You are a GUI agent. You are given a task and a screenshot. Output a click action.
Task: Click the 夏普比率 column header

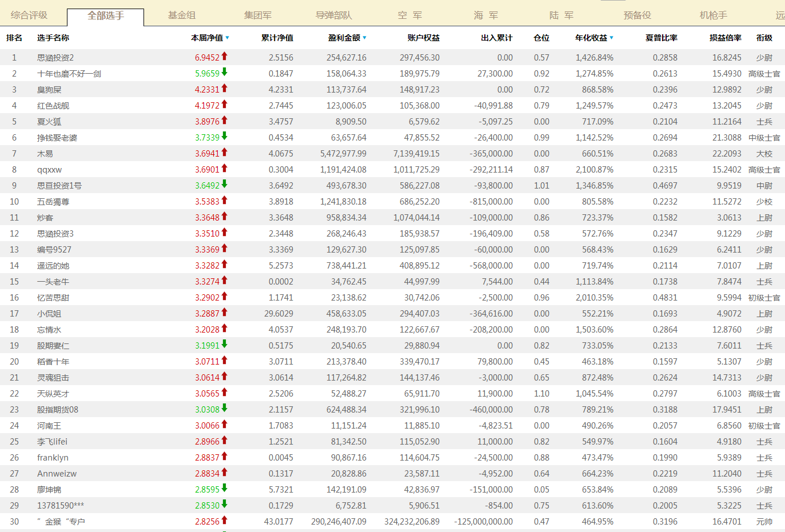tap(662, 38)
